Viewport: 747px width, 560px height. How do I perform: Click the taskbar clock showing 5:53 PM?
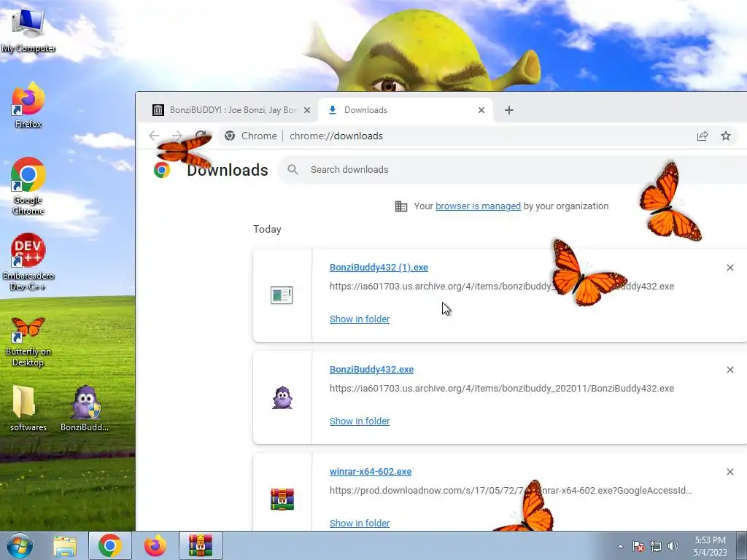point(711,546)
